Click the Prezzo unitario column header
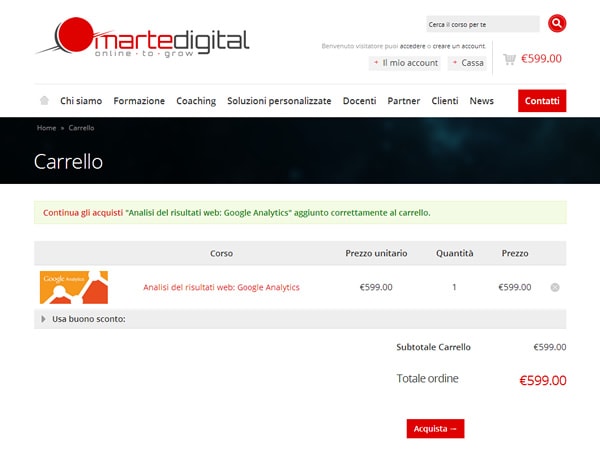The height and width of the screenshot is (450, 600). [x=376, y=253]
